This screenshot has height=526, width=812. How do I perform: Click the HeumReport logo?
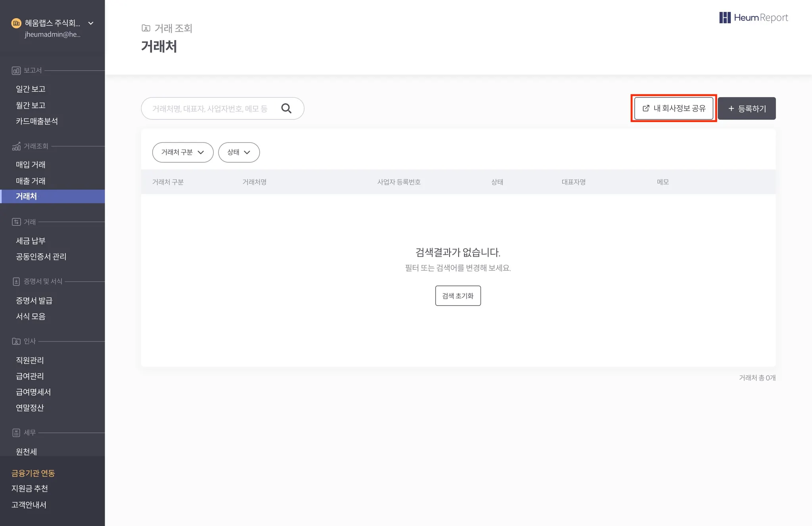point(753,17)
